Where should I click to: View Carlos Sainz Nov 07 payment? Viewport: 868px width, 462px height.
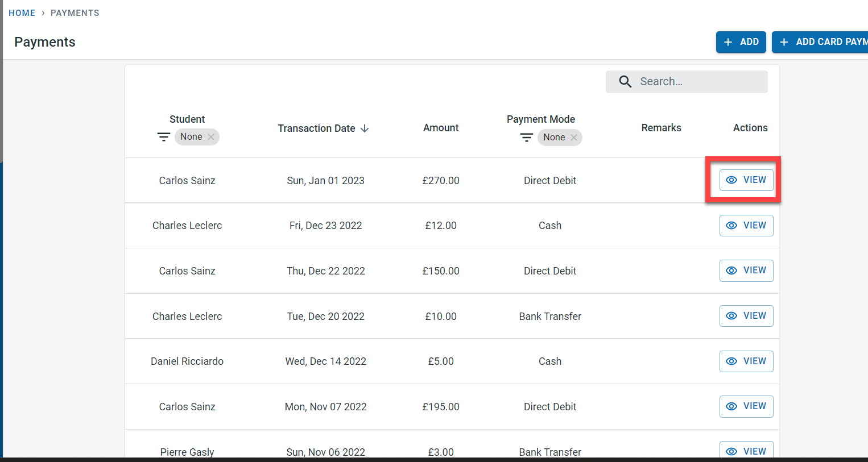[x=746, y=406]
